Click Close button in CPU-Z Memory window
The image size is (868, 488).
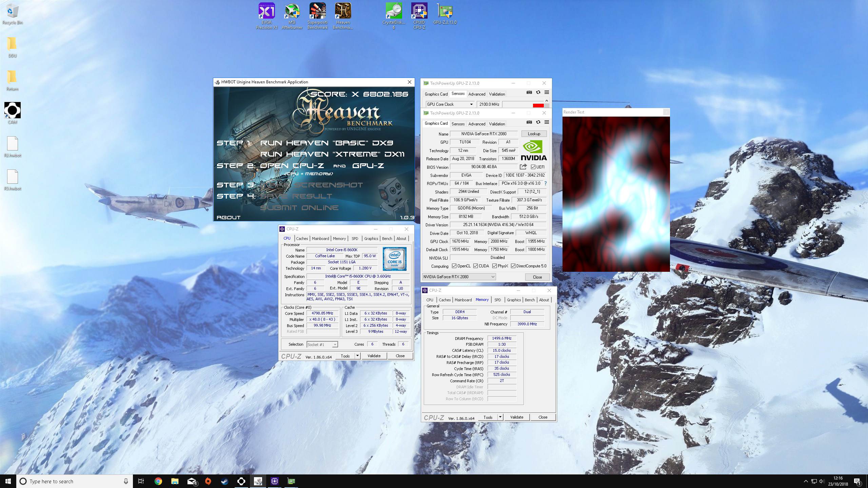[543, 417]
